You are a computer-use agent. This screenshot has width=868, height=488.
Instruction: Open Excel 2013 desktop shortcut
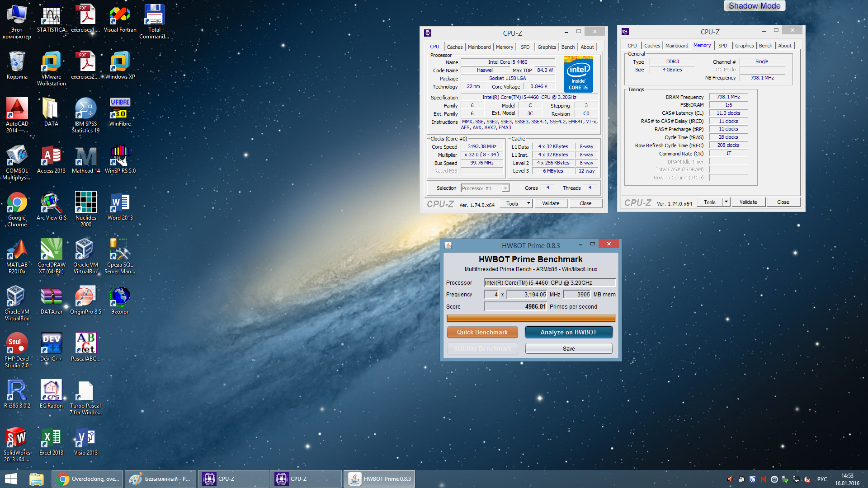pyautogui.click(x=51, y=441)
